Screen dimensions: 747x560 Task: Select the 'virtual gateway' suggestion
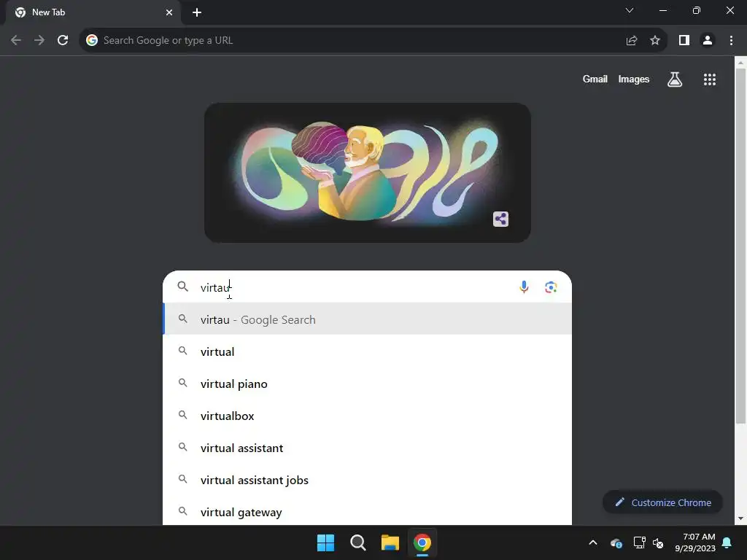(368, 512)
